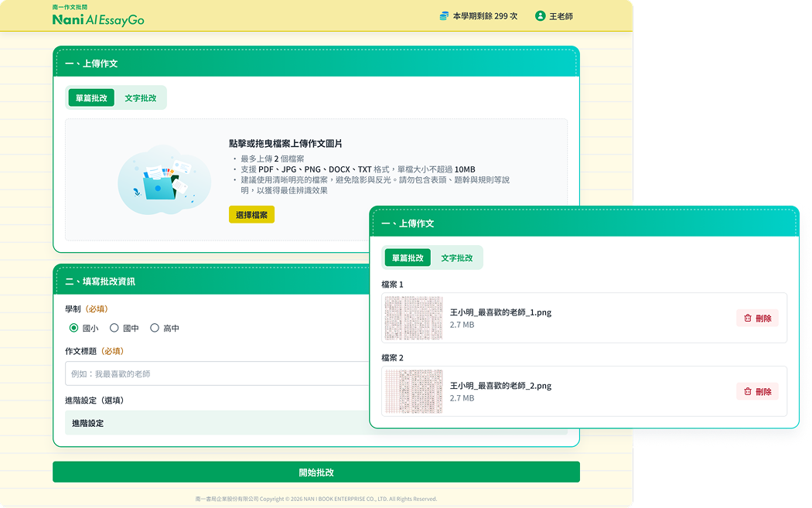Delete file 王小明_最喜歡的老師_1.png via 刪除 button
Viewport: 812px width, 508px height.
[x=758, y=319]
